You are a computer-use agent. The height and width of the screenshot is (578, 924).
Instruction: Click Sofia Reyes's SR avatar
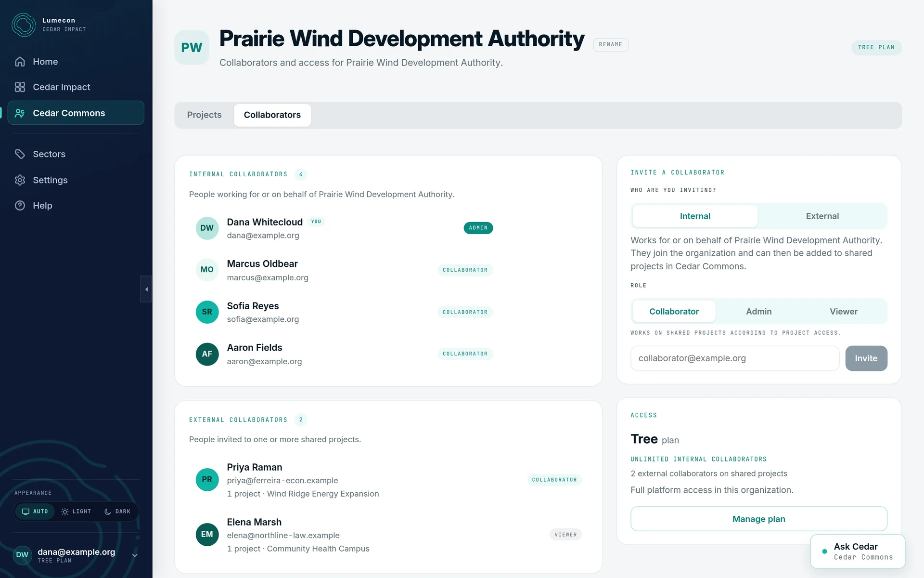tap(207, 312)
